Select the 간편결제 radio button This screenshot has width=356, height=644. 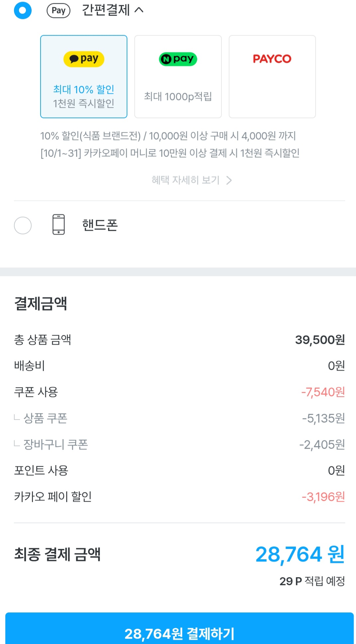(x=23, y=10)
